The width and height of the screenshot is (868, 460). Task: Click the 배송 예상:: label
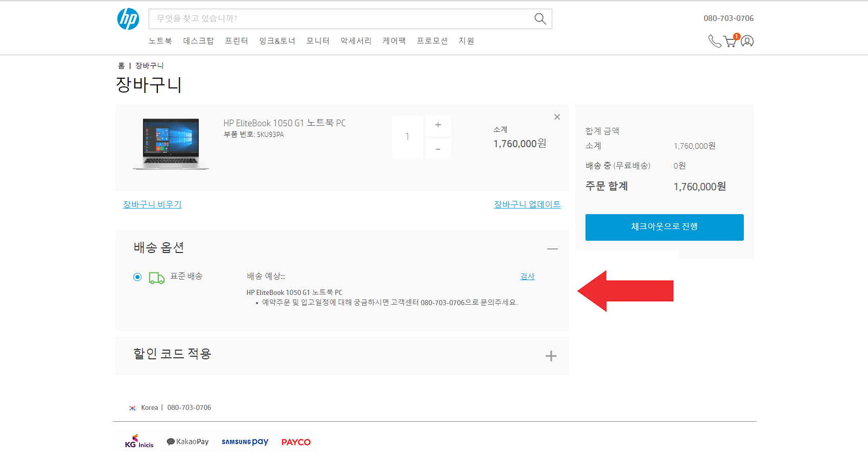[x=266, y=277]
